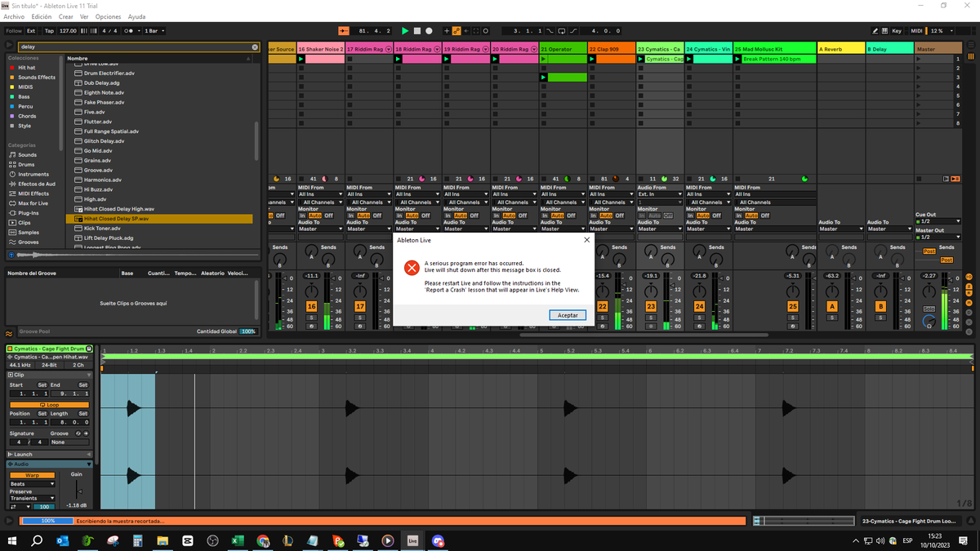Open the Archivo menu
The image size is (980, 551).
click(x=14, y=16)
